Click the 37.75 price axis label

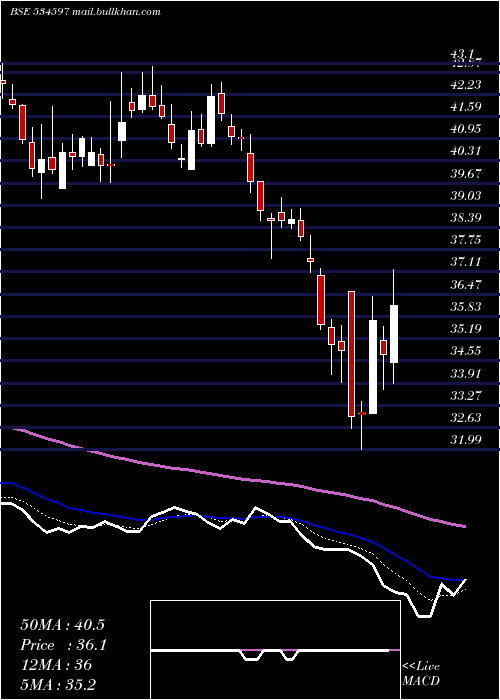(466, 240)
